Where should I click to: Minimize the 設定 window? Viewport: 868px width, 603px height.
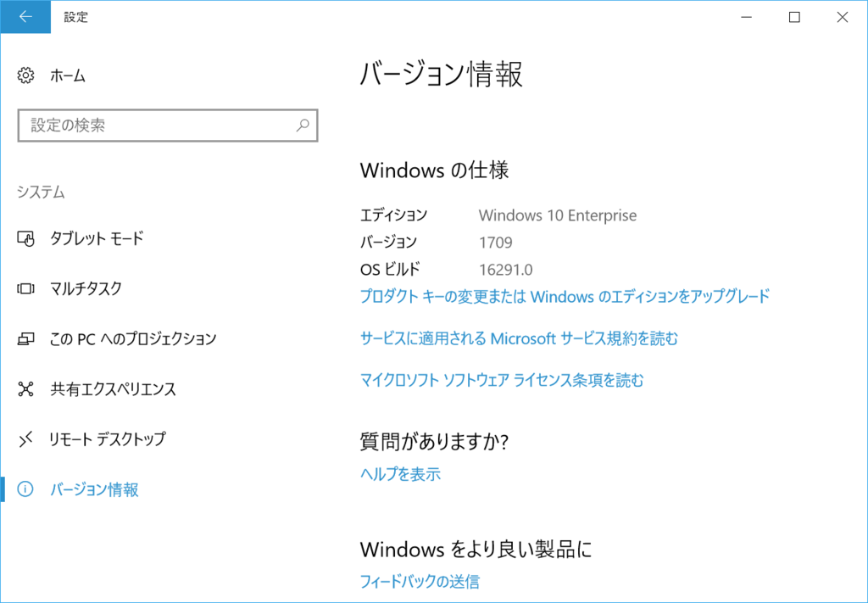tap(746, 17)
